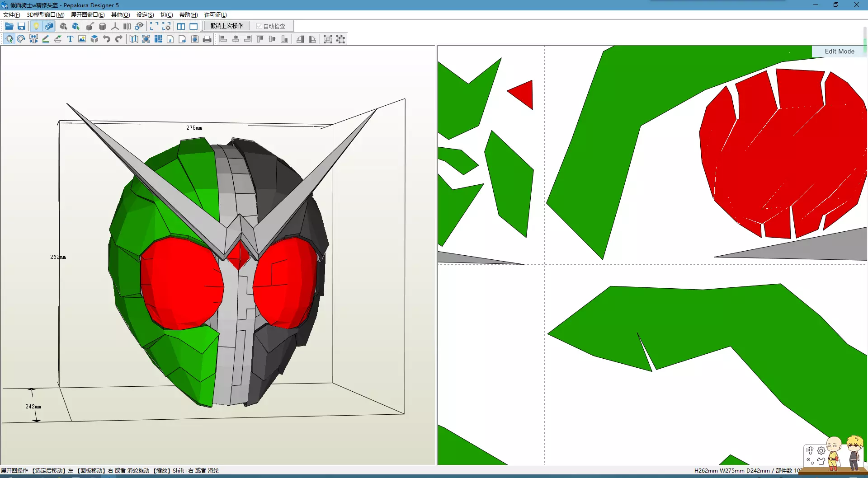The height and width of the screenshot is (478, 868).
Task: Open the 3D模型窗口(M) menu
Action: tap(46, 15)
